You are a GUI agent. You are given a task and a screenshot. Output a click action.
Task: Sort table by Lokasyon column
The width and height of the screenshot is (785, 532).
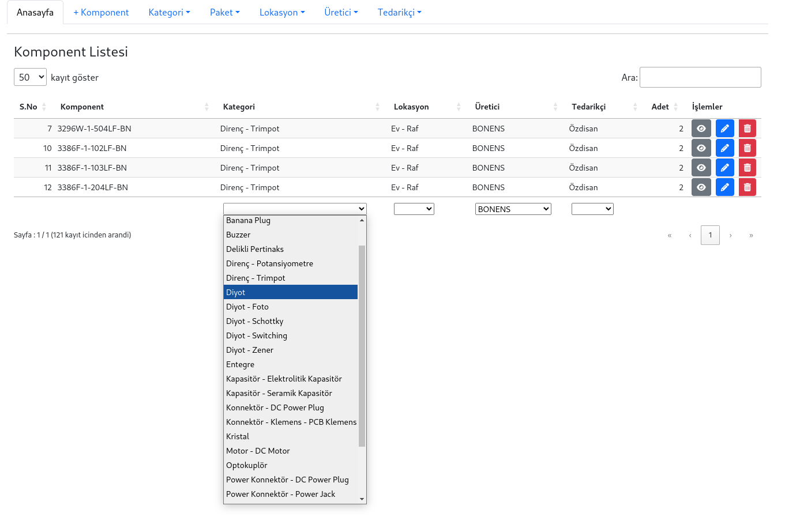point(427,107)
